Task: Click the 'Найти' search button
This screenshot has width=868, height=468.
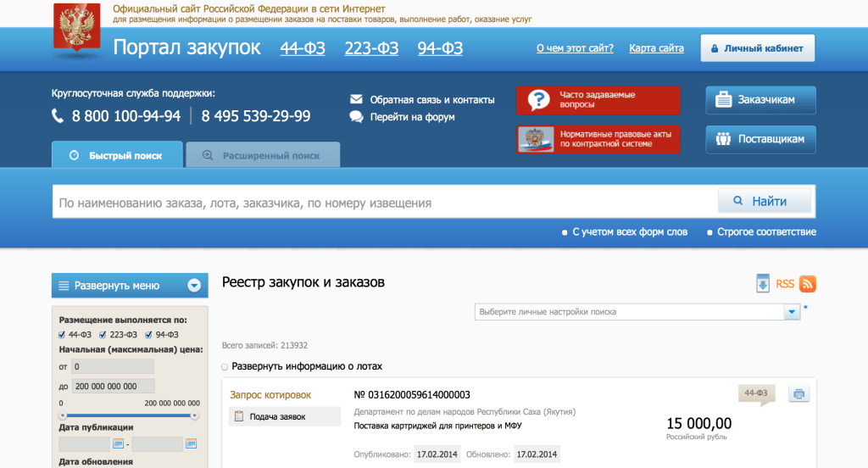Action: (764, 202)
